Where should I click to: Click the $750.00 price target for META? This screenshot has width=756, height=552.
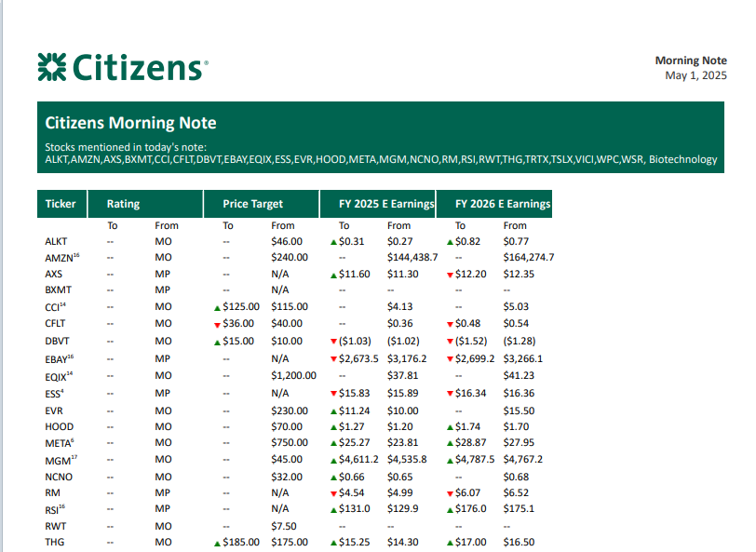(290, 442)
